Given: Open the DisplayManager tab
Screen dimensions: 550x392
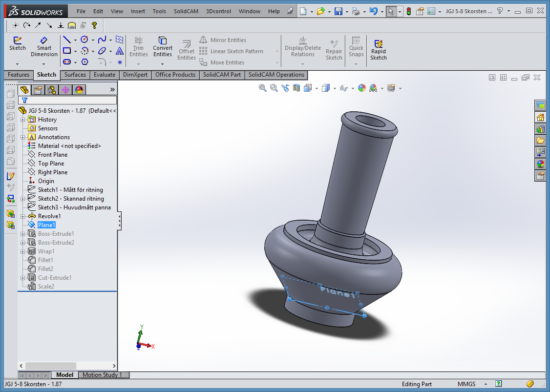Looking at the screenshot, I should coord(79,90).
